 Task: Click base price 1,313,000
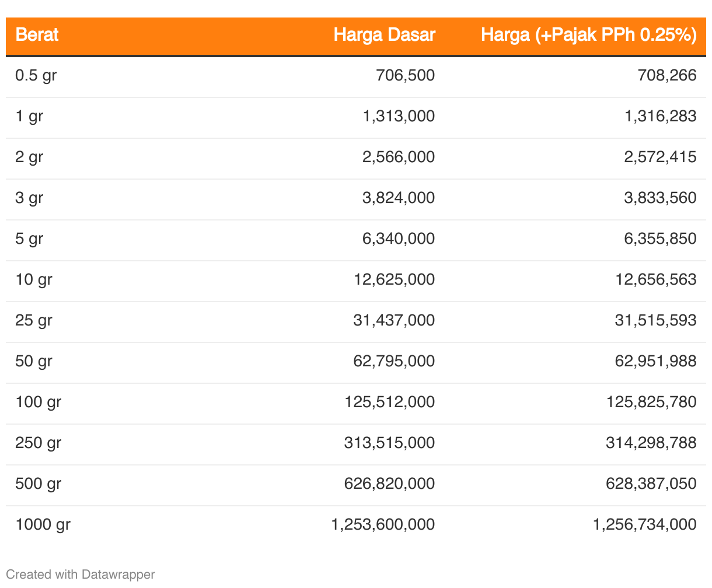point(399,116)
